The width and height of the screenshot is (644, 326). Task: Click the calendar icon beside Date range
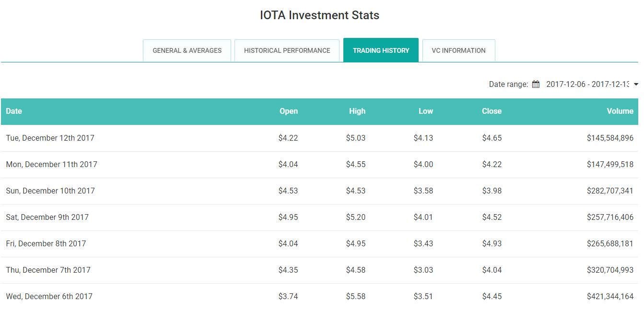[536, 85]
